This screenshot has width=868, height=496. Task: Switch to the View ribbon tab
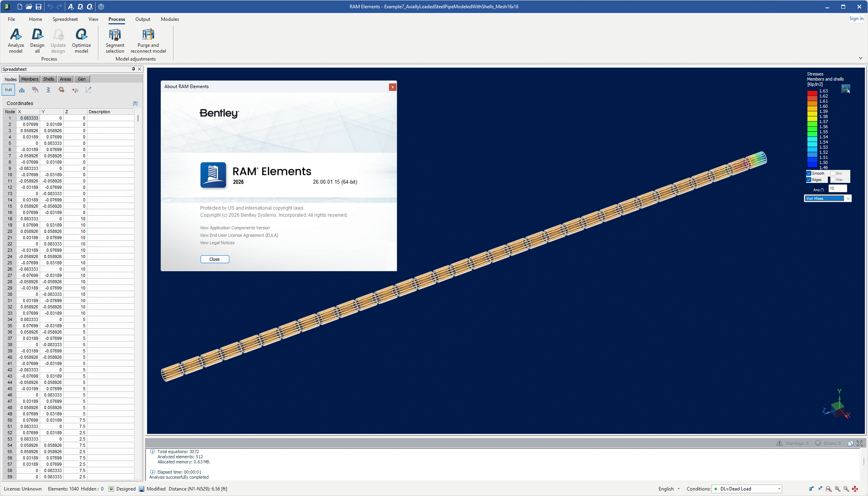(93, 19)
